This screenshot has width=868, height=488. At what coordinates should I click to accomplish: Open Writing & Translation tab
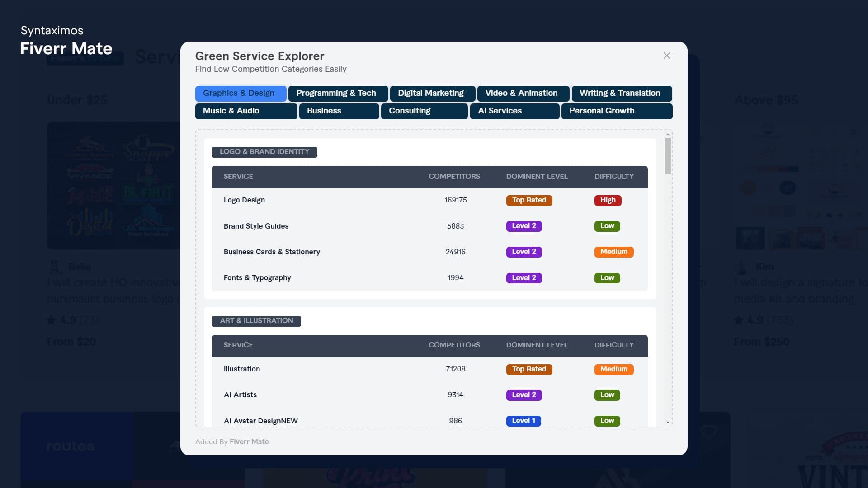pyautogui.click(x=622, y=93)
